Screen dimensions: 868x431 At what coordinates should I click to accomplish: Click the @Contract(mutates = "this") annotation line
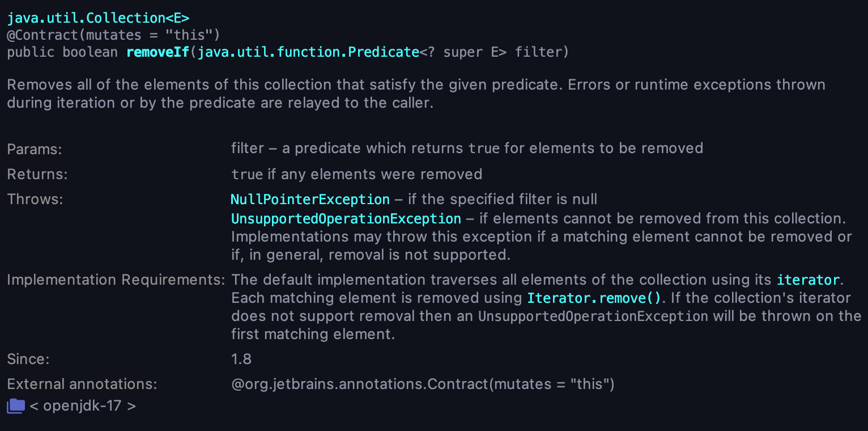click(113, 35)
